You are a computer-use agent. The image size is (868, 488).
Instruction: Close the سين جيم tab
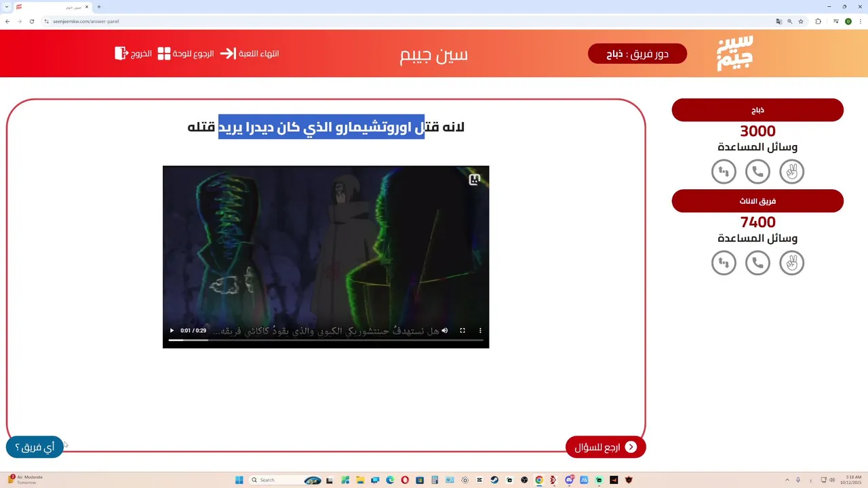[x=87, y=7]
